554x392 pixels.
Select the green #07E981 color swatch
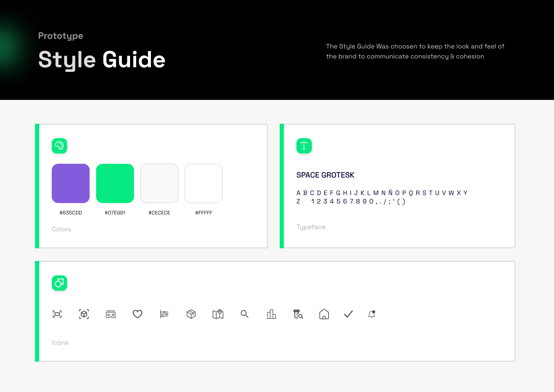[115, 183]
